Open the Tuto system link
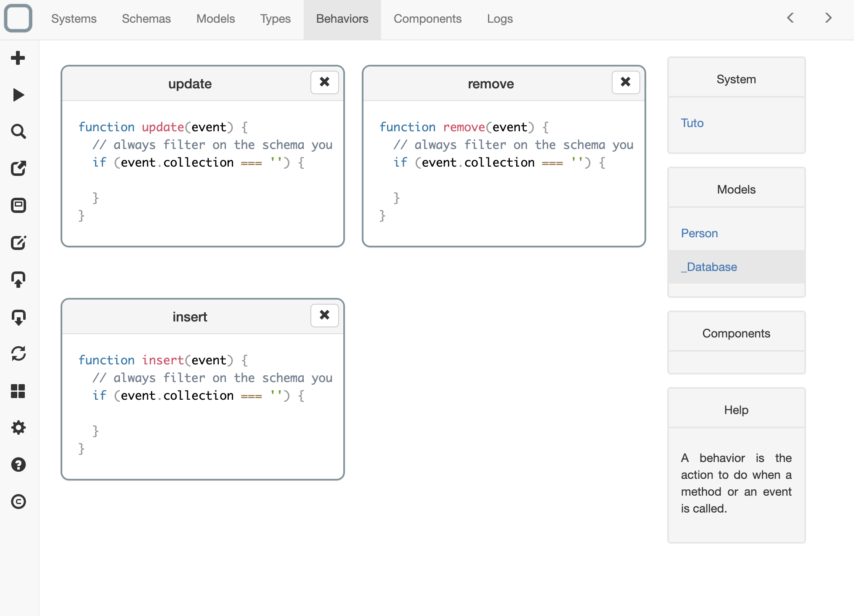The height and width of the screenshot is (616, 854). (692, 123)
